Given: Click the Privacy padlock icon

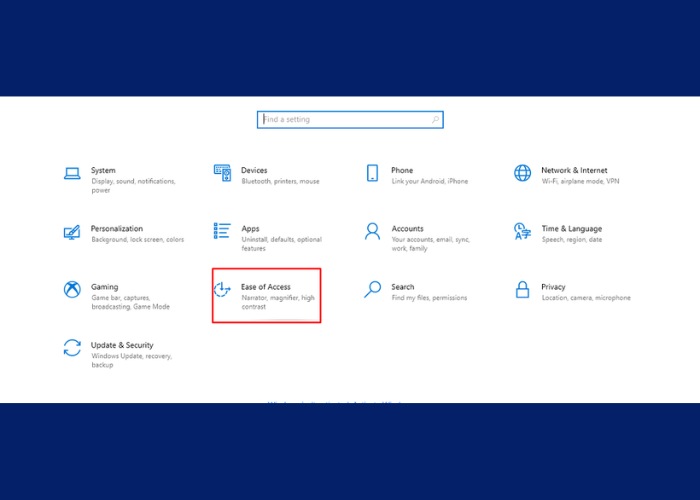Looking at the screenshot, I should pyautogui.click(x=522, y=289).
